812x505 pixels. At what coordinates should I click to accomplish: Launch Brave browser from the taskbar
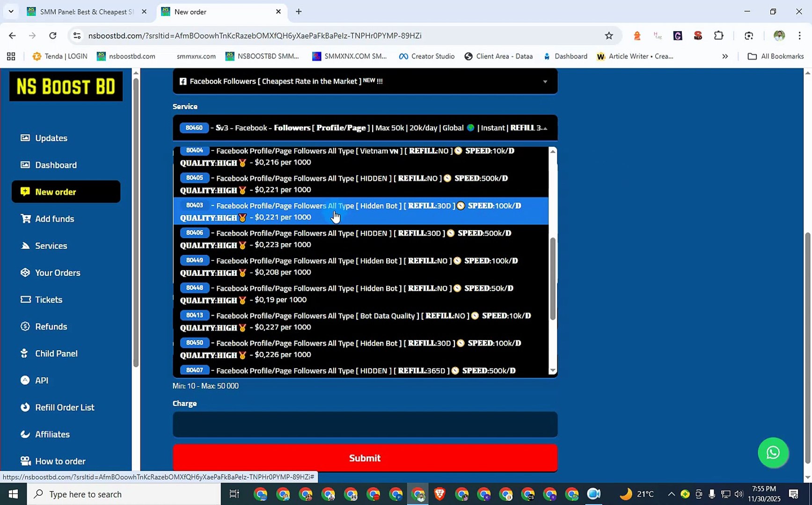tap(439, 494)
